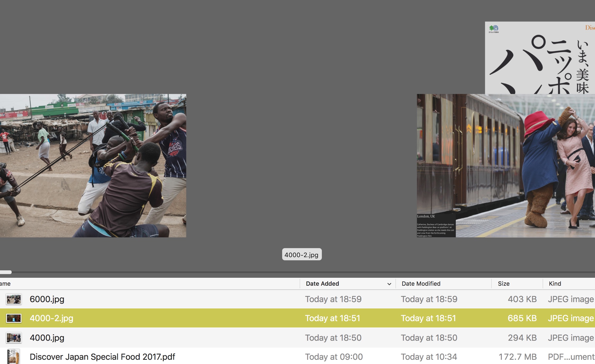595x364 pixels.
Task: Click the street protest photo preview
Action: click(x=93, y=166)
